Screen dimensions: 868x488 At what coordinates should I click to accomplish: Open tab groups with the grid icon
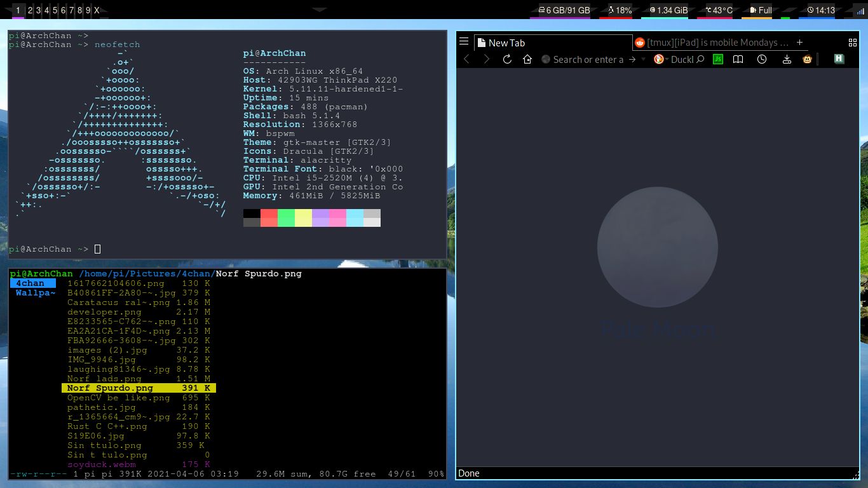click(x=853, y=42)
